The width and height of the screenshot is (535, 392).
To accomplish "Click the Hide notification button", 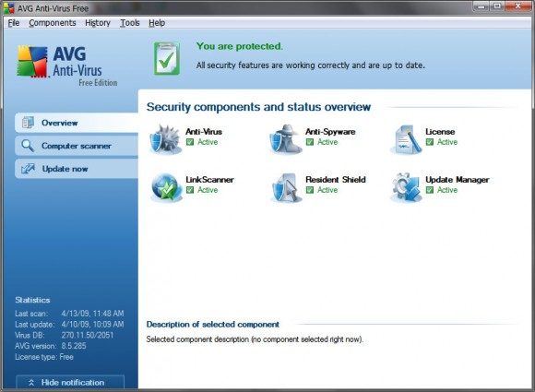I will click(x=70, y=383).
